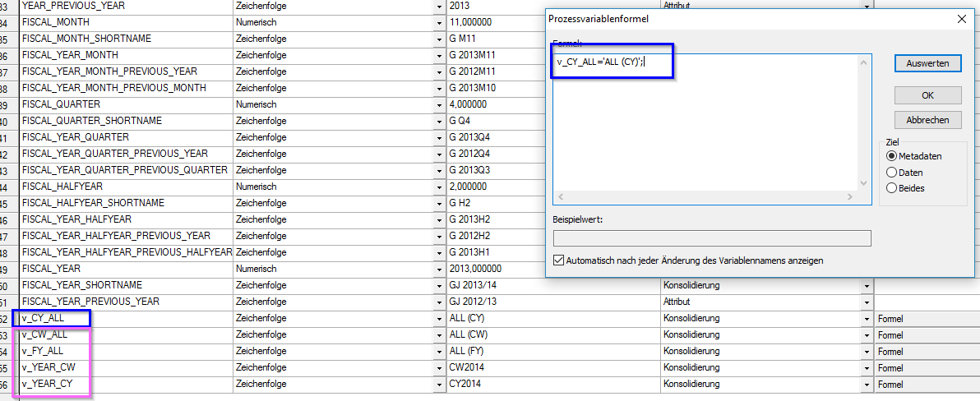The height and width of the screenshot is (401, 980).
Task: Choose the Daten target option
Action: coord(891,173)
